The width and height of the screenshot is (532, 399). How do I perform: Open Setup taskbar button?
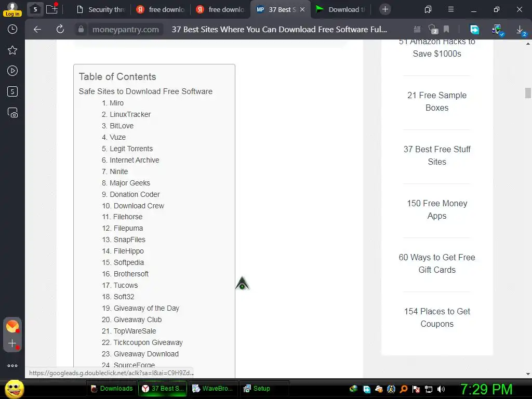tap(264, 389)
